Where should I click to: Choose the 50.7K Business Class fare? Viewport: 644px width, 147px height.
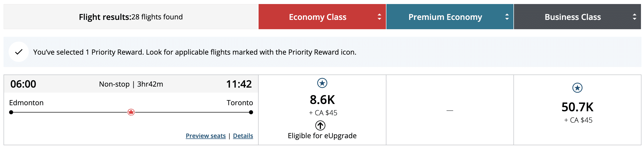coord(577,107)
